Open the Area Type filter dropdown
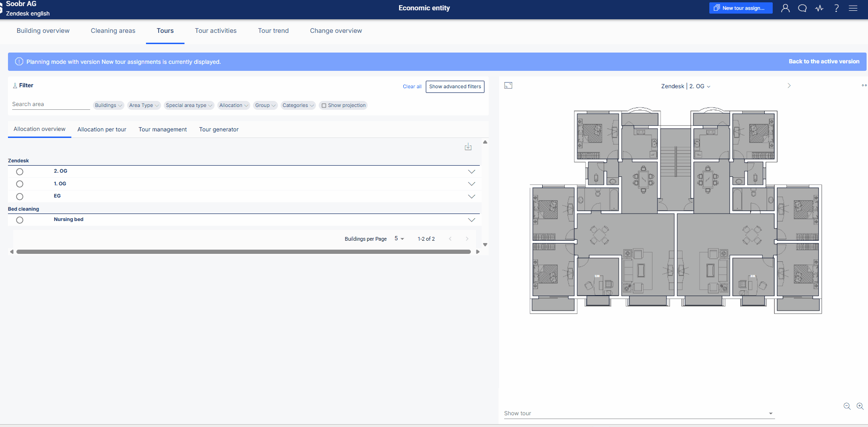 (144, 106)
